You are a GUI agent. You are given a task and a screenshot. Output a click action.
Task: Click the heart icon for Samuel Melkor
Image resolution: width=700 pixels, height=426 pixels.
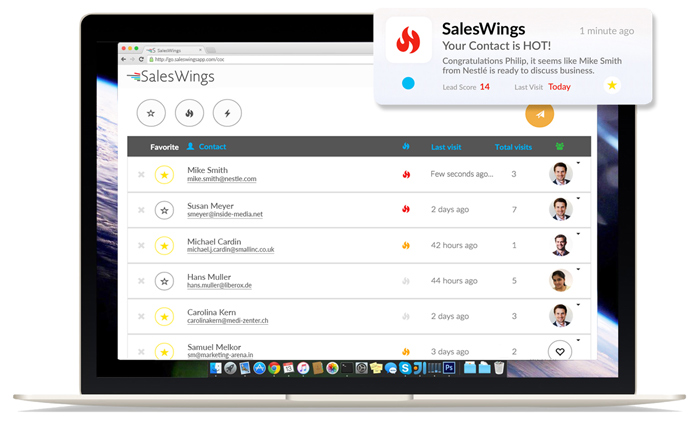click(560, 351)
